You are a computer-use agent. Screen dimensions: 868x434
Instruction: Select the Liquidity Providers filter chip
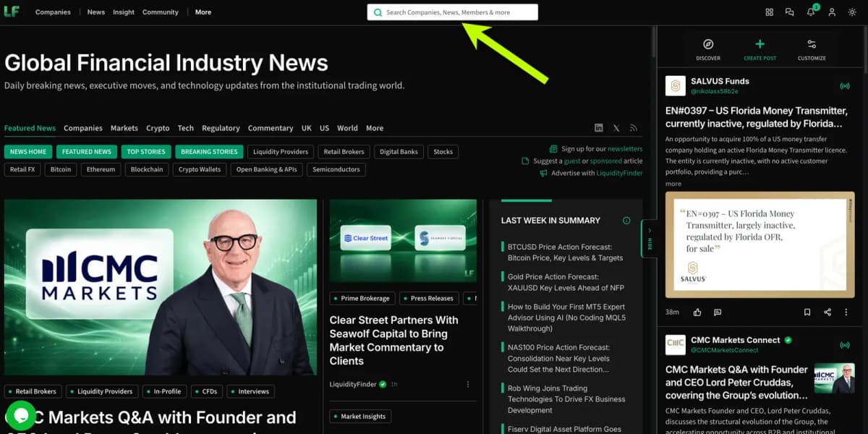(x=281, y=152)
